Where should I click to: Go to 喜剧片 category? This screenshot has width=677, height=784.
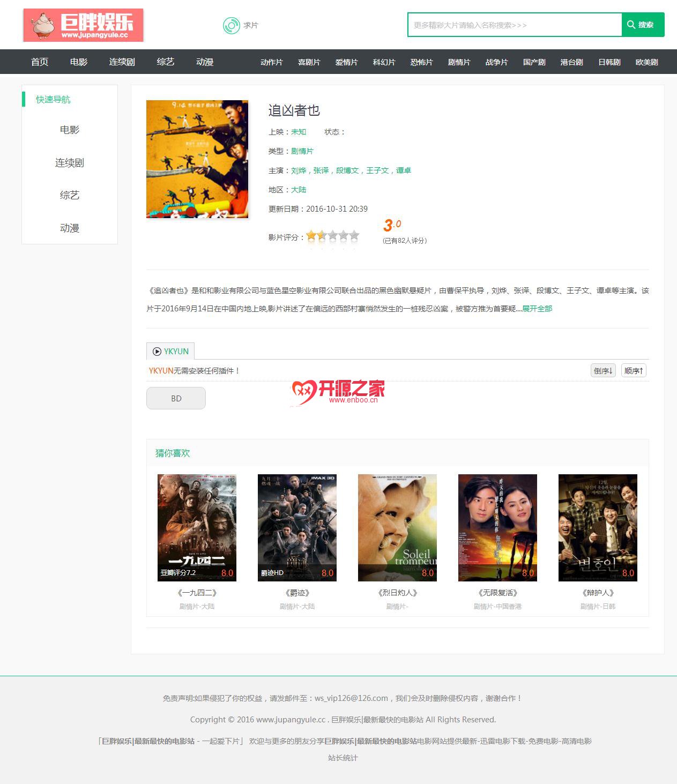(309, 62)
